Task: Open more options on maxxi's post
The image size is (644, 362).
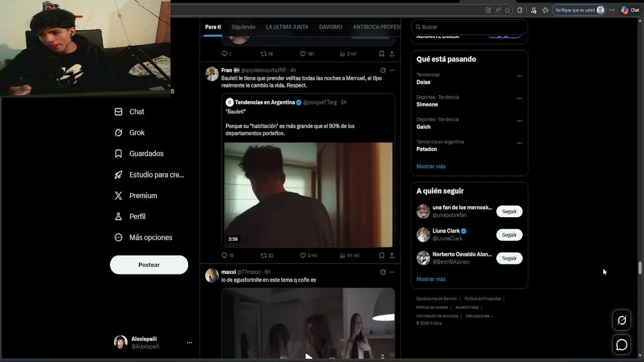Action: (x=392, y=272)
